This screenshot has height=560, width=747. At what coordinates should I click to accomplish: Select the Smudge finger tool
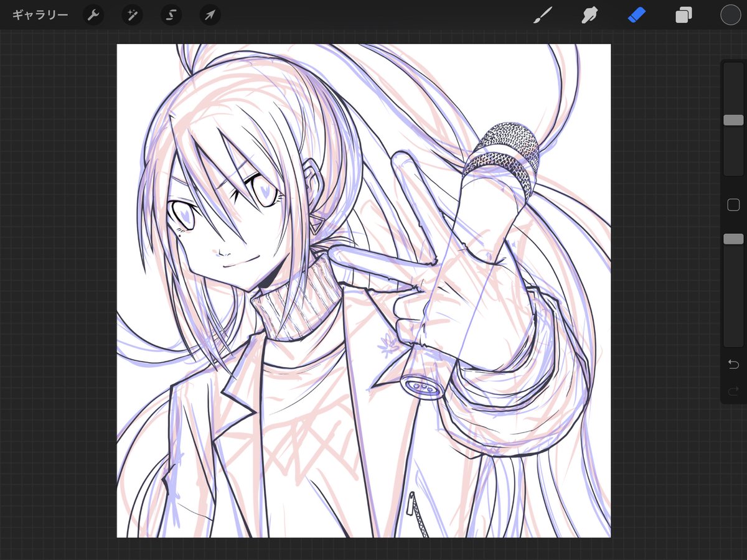click(589, 15)
